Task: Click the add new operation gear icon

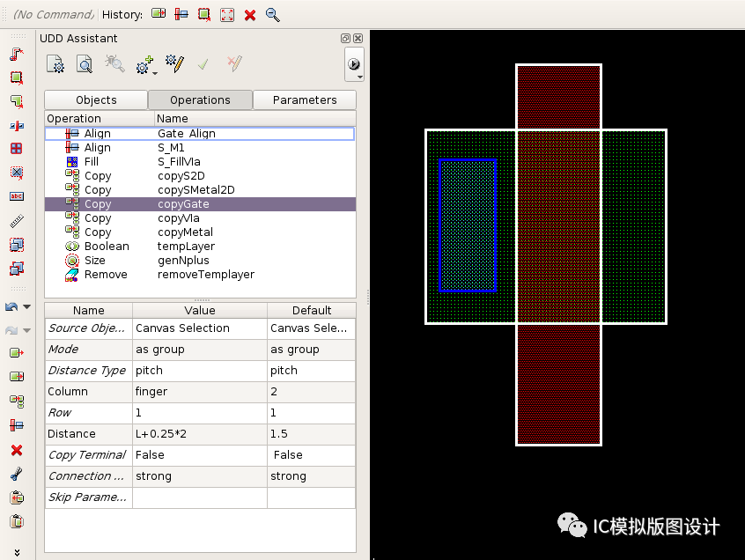Action: (142, 64)
